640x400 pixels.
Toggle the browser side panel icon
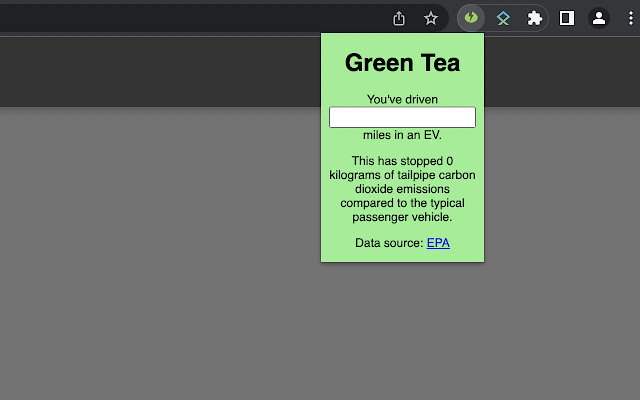[567, 18]
